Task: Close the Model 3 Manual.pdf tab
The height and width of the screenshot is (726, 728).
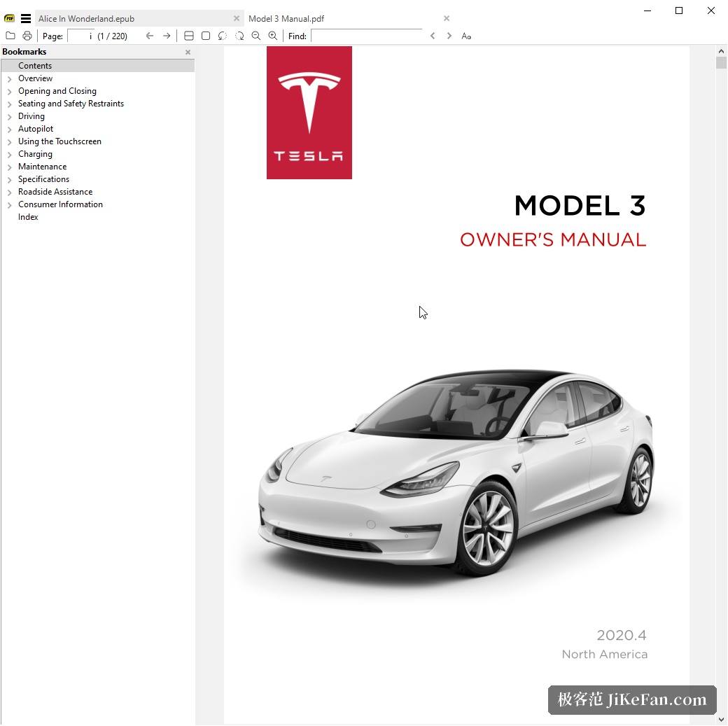Action: coord(447,18)
